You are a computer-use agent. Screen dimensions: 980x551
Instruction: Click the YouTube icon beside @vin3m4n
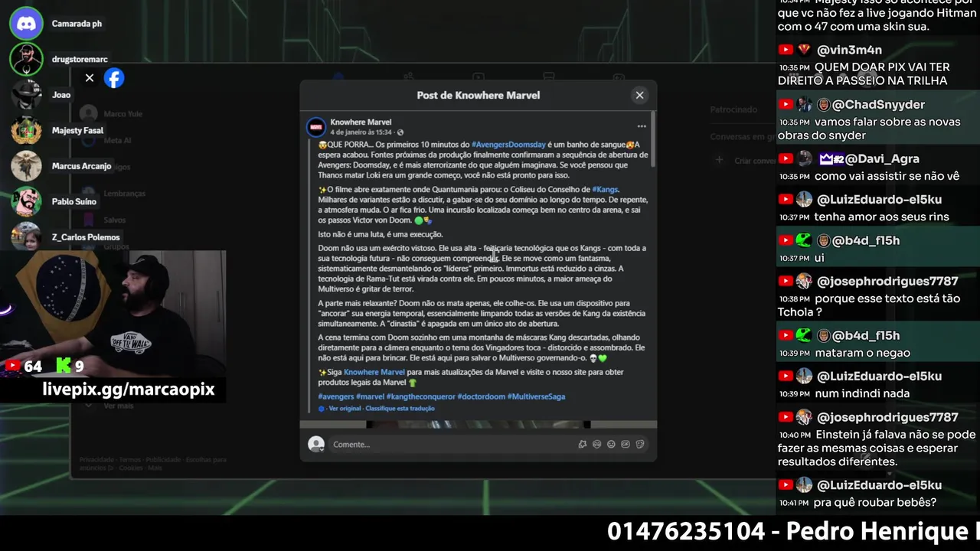[x=786, y=50]
